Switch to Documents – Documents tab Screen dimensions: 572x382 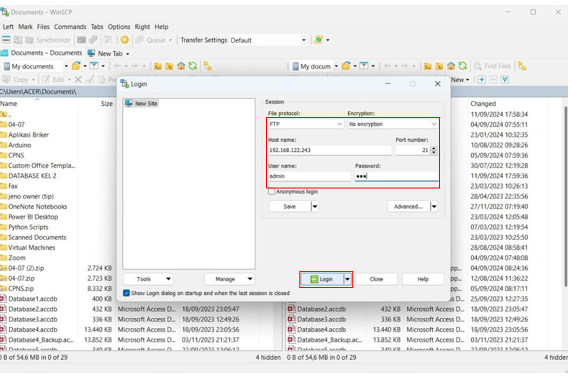42,53
